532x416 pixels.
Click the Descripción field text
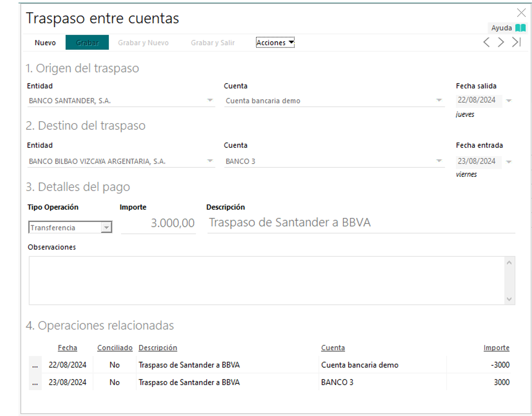(361, 223)
